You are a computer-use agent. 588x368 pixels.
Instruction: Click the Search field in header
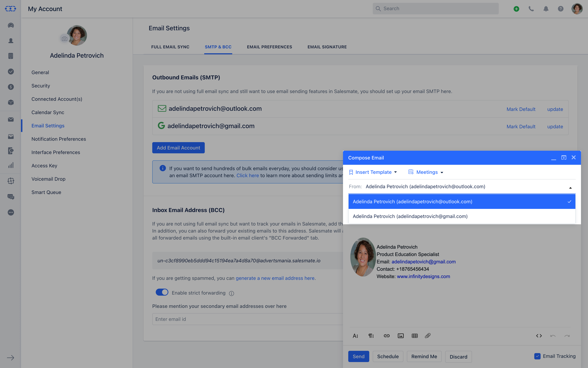pyautogui.click(x=435, y=9)
